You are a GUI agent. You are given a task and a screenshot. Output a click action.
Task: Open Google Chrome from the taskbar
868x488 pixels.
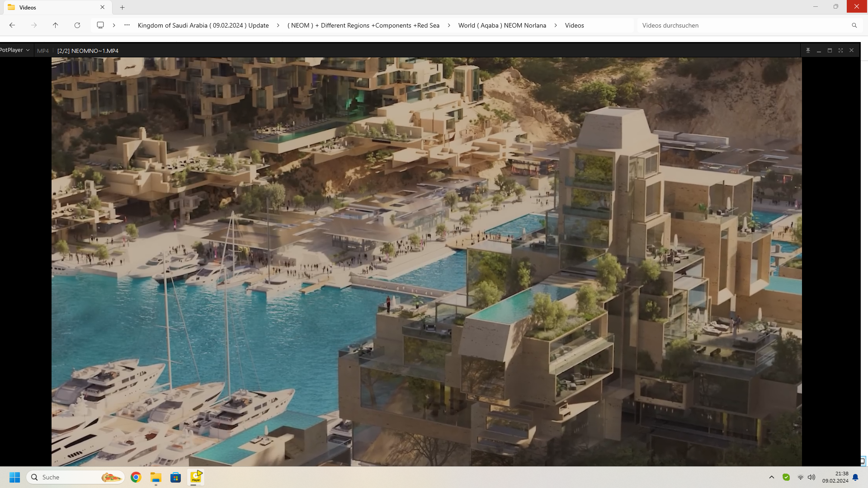tap(136, 477)
